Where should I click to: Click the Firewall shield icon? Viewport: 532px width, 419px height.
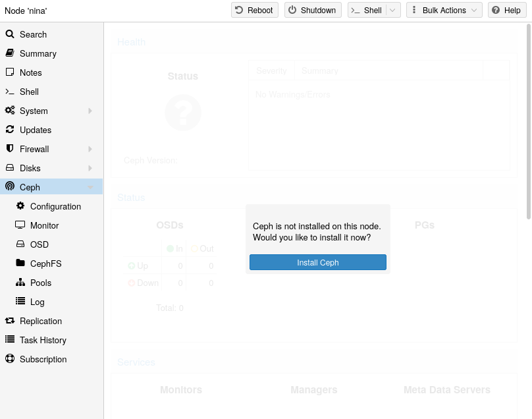(x=10, y=149)
